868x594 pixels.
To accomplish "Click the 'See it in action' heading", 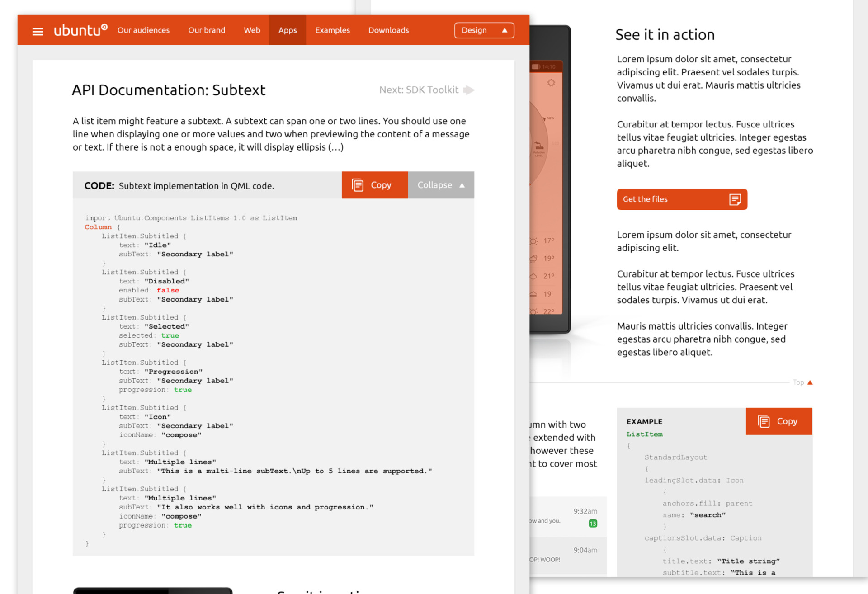I will (665, 35).
